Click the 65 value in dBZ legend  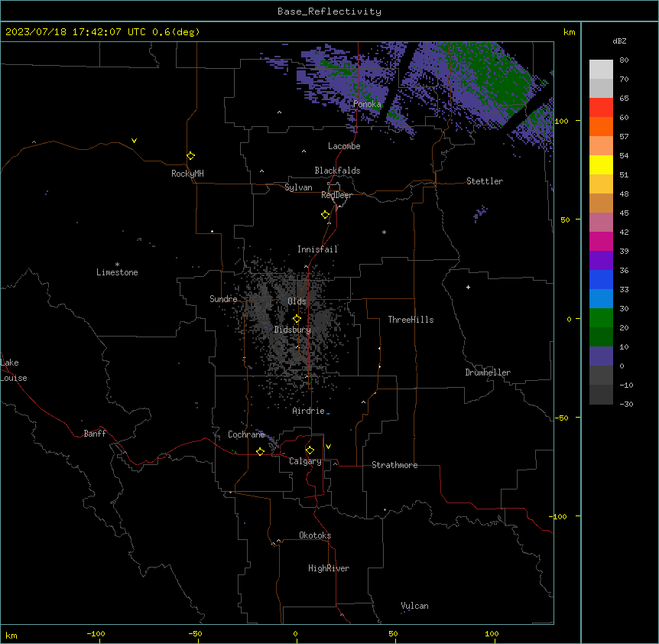tap(624, 98)
